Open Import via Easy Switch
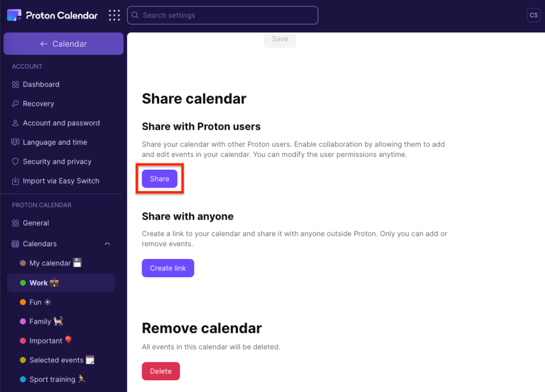Screen dimensions: 545x392 tap(61, 180)
